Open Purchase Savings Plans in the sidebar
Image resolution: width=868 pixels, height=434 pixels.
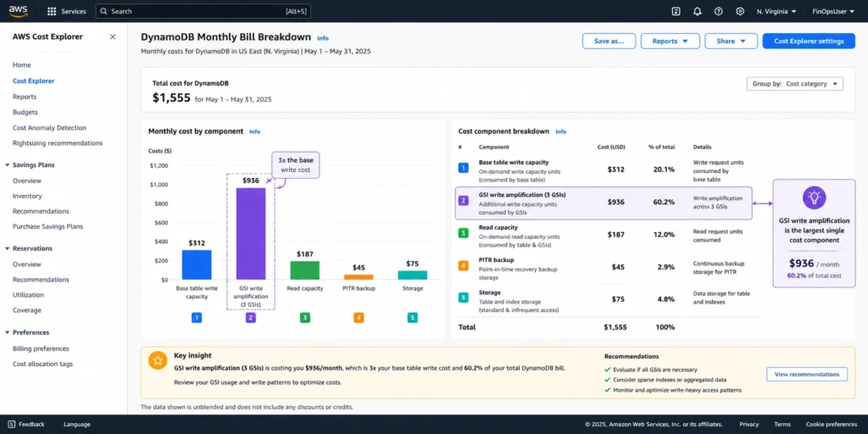coord(48,226)
